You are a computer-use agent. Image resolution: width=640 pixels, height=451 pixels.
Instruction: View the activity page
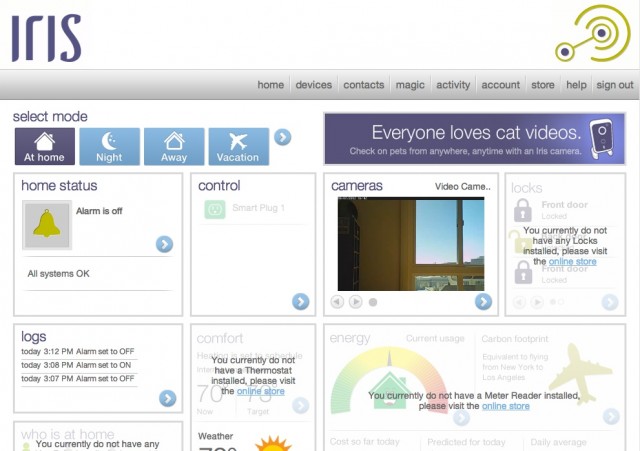tap(453, 85)
